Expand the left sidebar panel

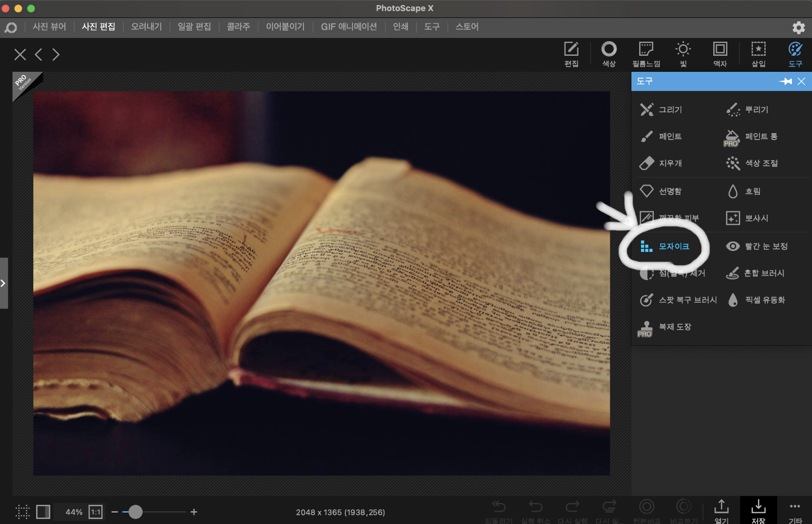4,283
